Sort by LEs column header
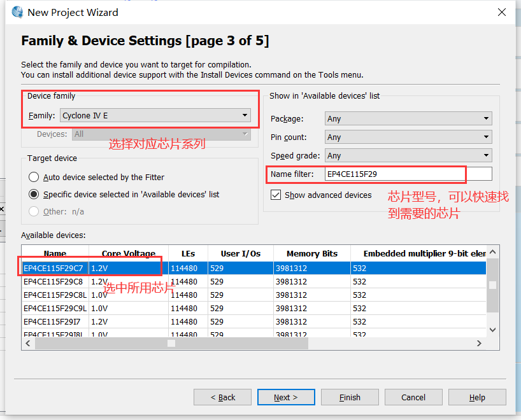 [188, 254]
